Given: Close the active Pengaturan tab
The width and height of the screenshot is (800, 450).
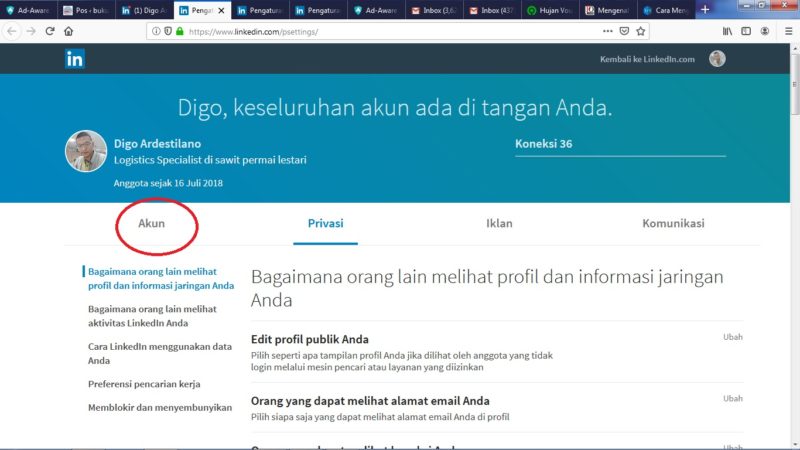Looking at the screenshot, I should [221, 10].
